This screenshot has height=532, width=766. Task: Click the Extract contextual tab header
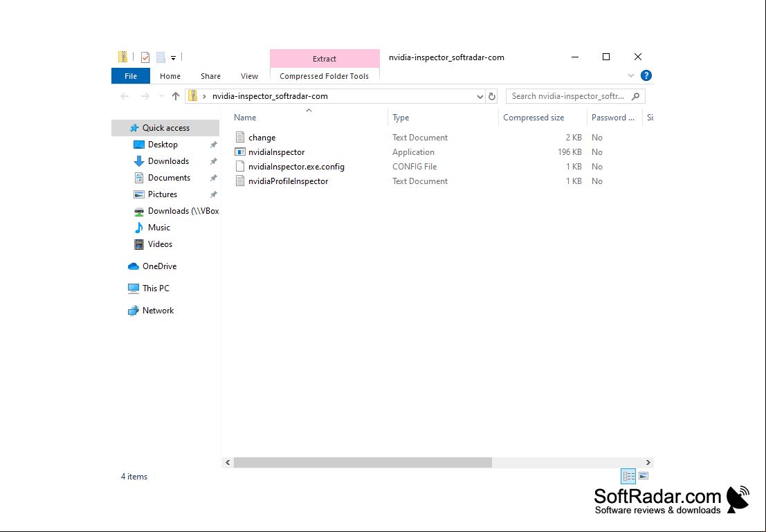[325, 59]
